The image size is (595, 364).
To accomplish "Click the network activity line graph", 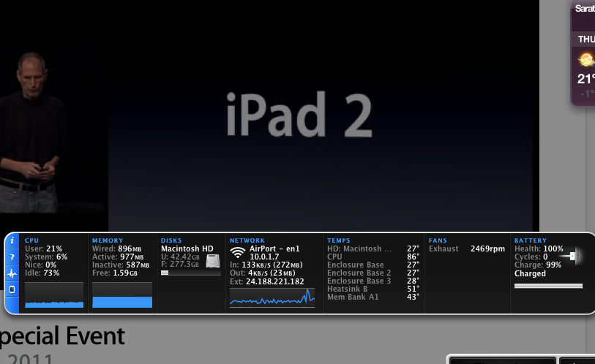I will pyautogui.click(x=272, y=297).
